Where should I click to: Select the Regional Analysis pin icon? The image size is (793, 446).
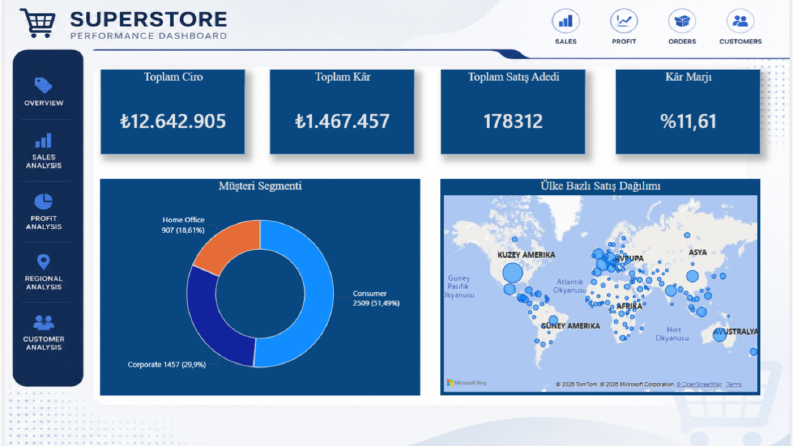tap(43, 262)
